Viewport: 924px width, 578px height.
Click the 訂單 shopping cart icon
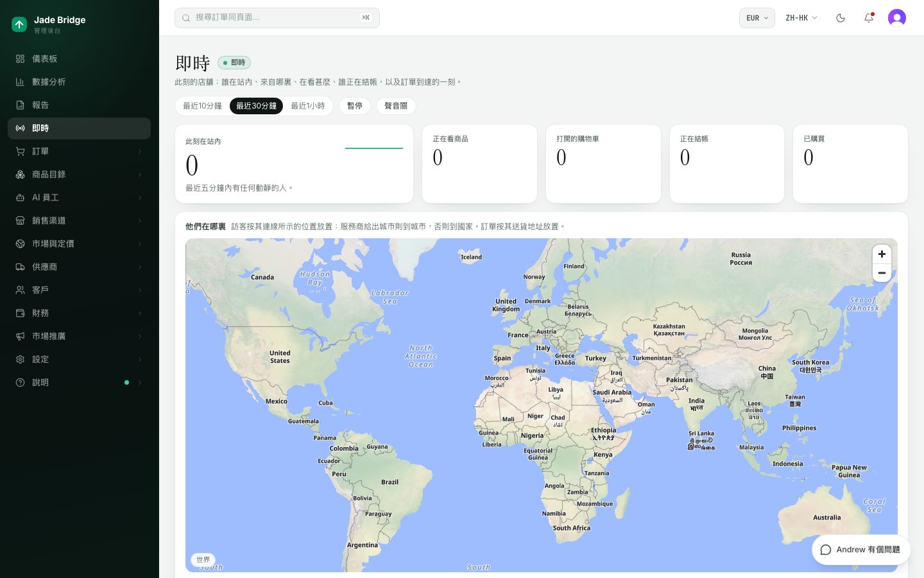point(21,152)
